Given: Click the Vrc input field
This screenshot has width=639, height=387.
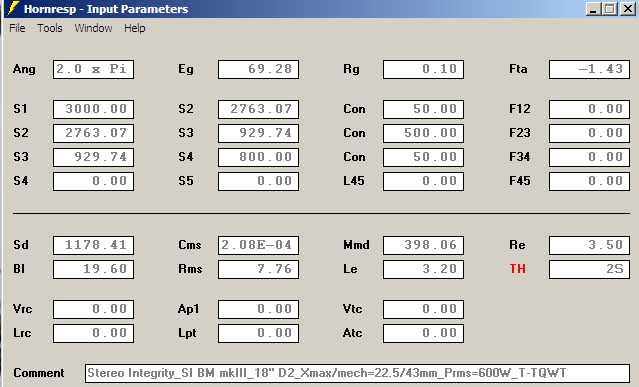Looking at the screenshot, I should (93, 309).
